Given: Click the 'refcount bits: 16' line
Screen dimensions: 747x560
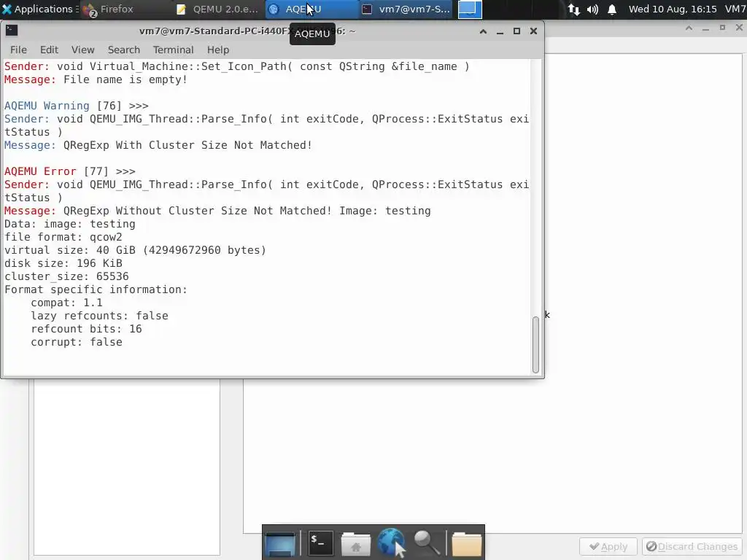Looking at the screenshot, I should point(86,329).
